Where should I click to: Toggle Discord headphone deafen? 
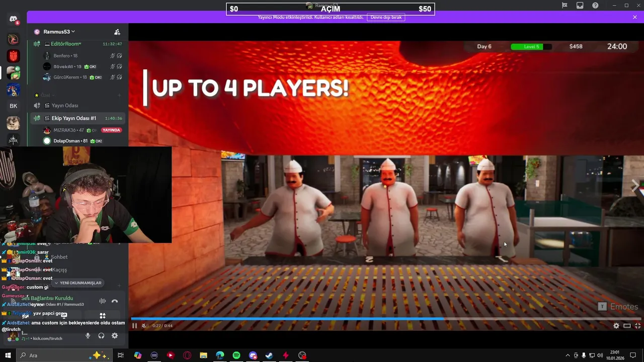pos(101,336)
